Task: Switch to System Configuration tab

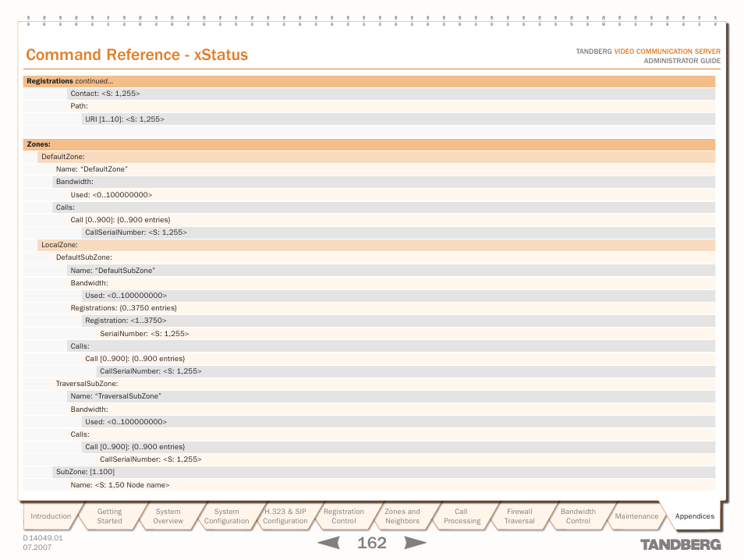Action: [x=226, y=516]
